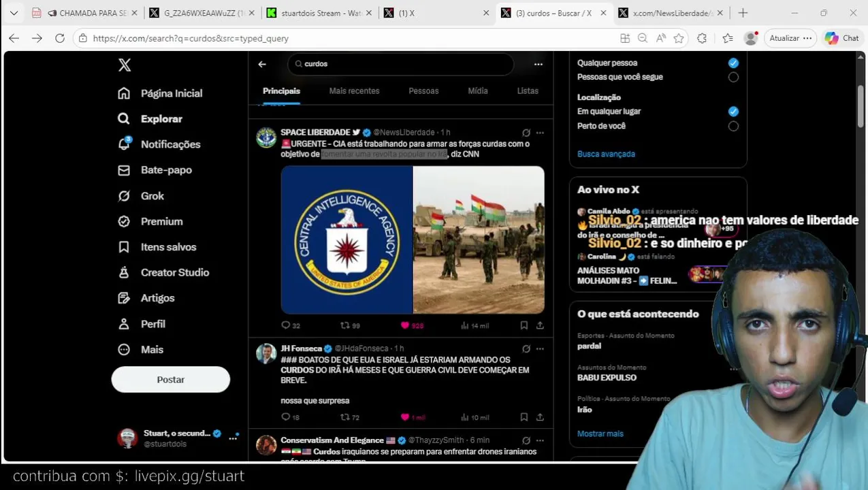The width and height of the screenshot is (868, 490).
Task: Open Creator Studio in the sidebar
Action: [x=163, y=272]
